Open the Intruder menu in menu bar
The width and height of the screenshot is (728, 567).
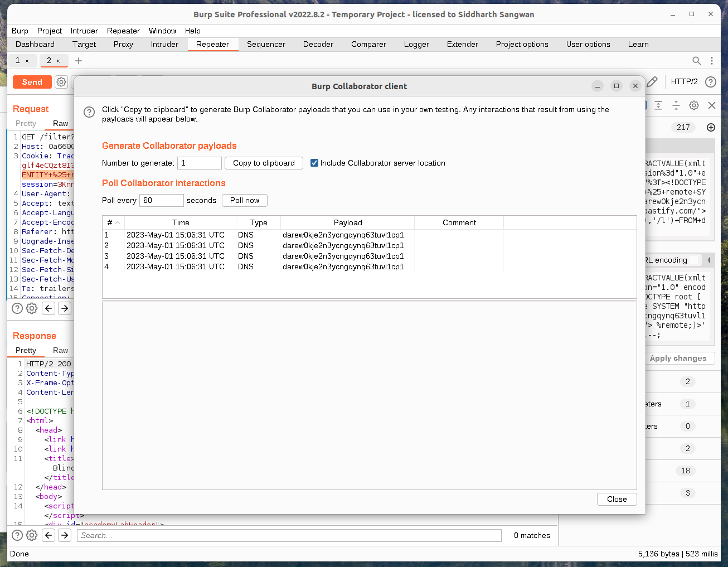click(x=84, y=31)
